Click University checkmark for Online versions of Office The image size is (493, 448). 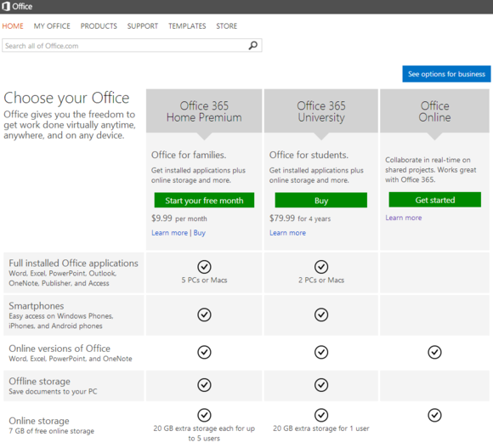click(x=321, y=352)
